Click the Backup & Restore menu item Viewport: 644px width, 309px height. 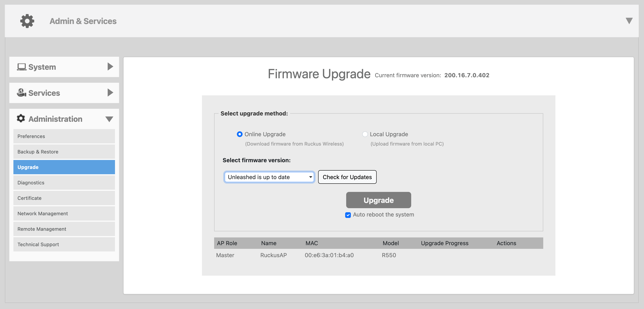(x=64, y=151)
